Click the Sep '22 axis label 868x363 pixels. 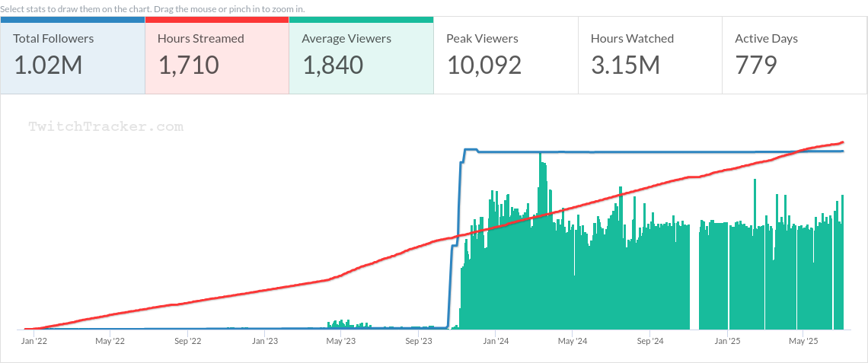tap(187, 342)
